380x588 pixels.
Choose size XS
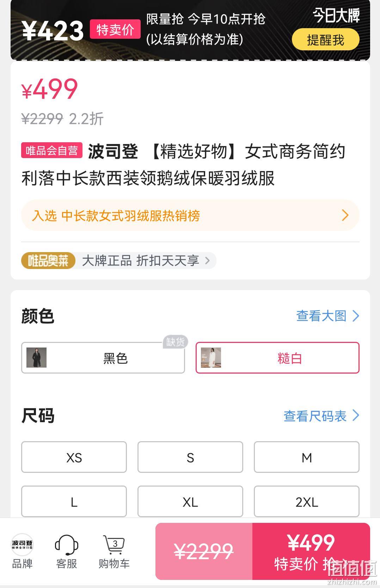tap(74, 457)
